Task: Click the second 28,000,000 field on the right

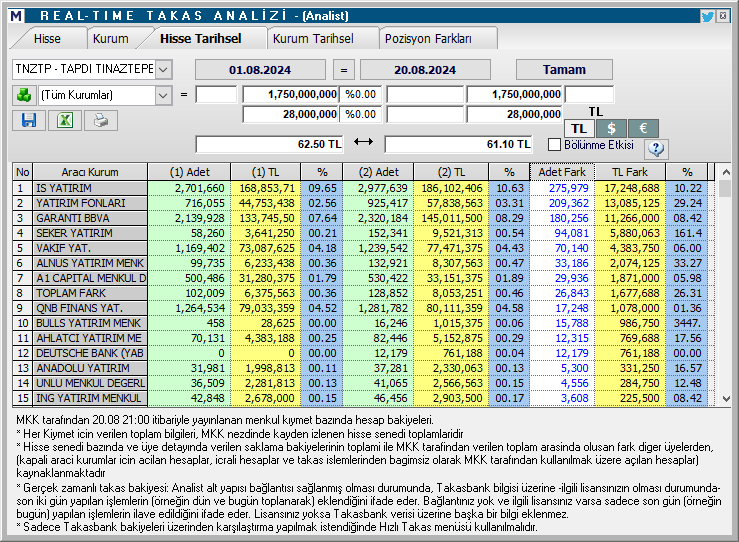Action: 515,115
